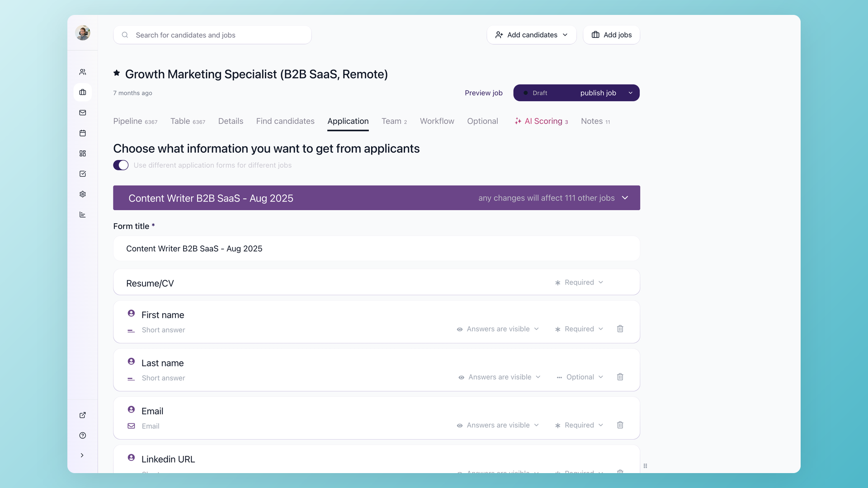Click the drag handle dots near the Linkedin row
The image size is (868, 488).
click(x=646, y=466)
